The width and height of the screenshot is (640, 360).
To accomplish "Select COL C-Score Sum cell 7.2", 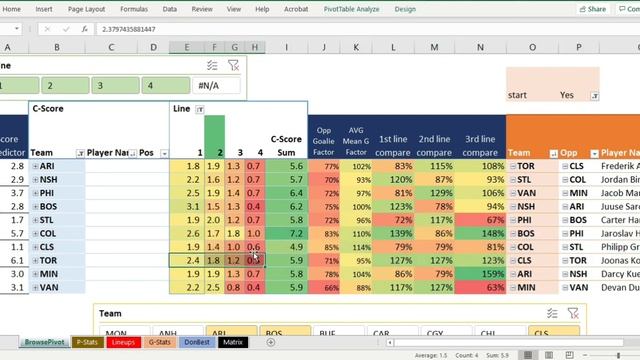I will [287, 233].
